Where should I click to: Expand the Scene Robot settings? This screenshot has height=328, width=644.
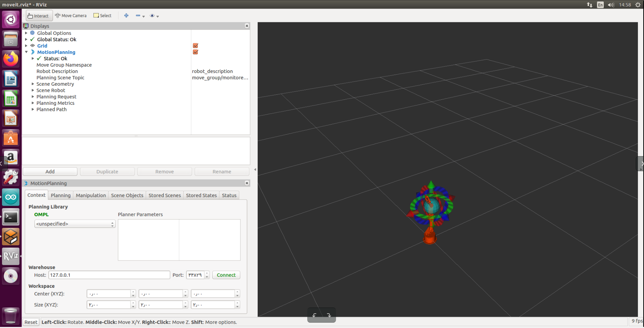(x=33, y=90)
